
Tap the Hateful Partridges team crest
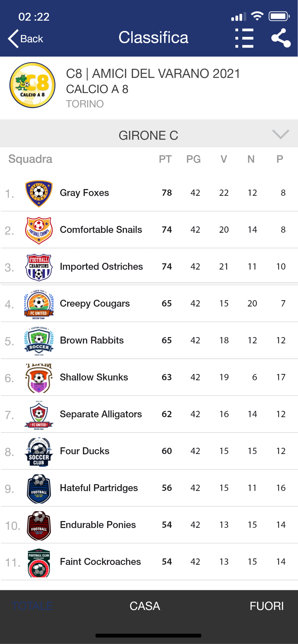(x=39, y=488)
